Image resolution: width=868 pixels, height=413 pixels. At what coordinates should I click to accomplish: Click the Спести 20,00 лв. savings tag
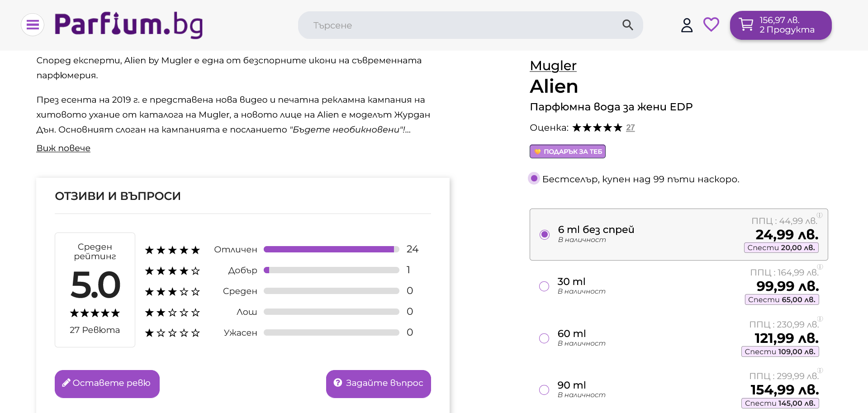pos(781,247)
